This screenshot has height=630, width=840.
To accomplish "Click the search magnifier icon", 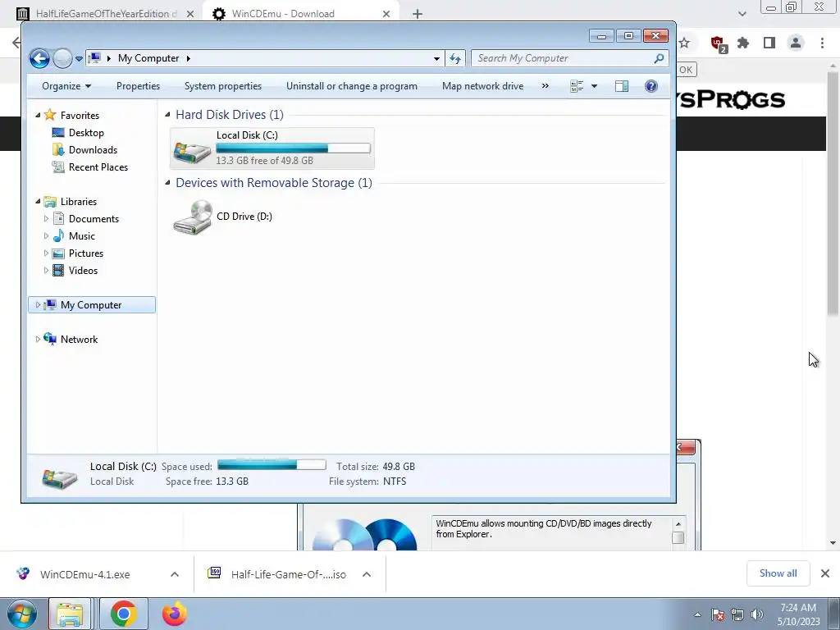I will coord(660,58).
